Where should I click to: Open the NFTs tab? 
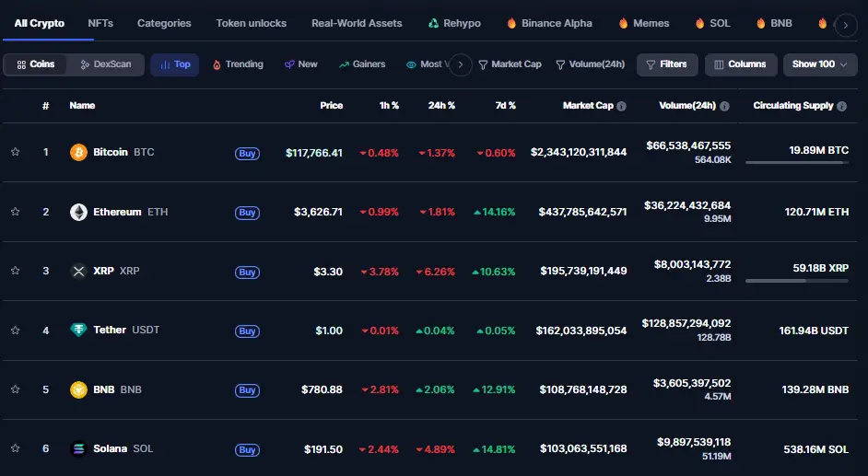click(100, 24)
